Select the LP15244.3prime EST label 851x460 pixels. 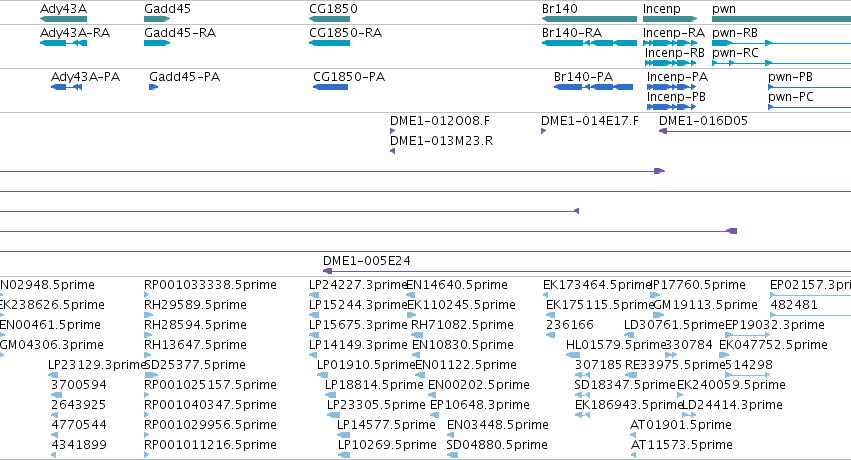click(x=358, y=305)
